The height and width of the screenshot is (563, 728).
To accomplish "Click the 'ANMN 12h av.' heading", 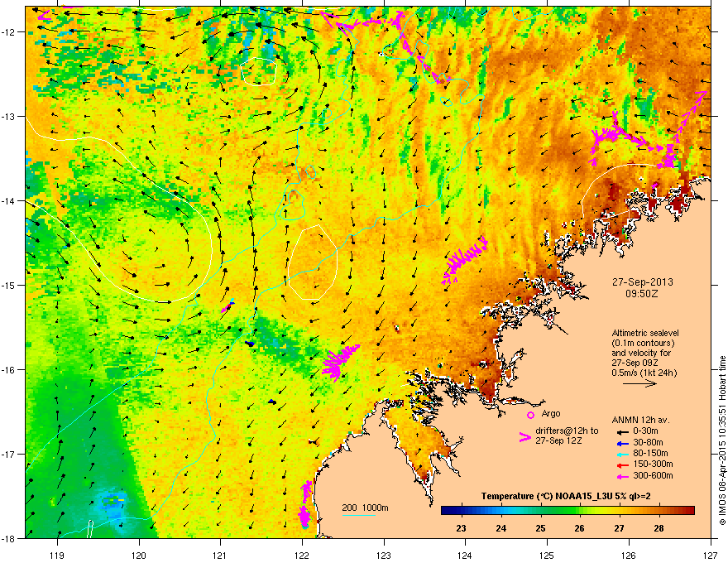I will tap(640, 420).
